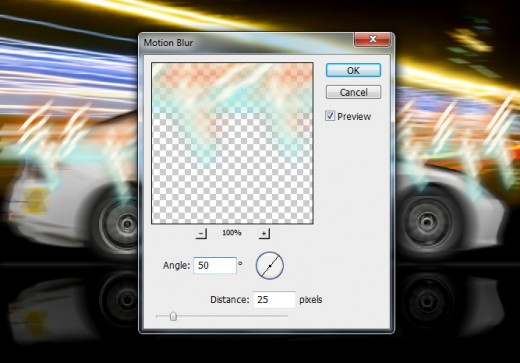Click the Distance slider handle
Image resolution: width=520 pixels, height=363 pixels.
coord(173,316)
